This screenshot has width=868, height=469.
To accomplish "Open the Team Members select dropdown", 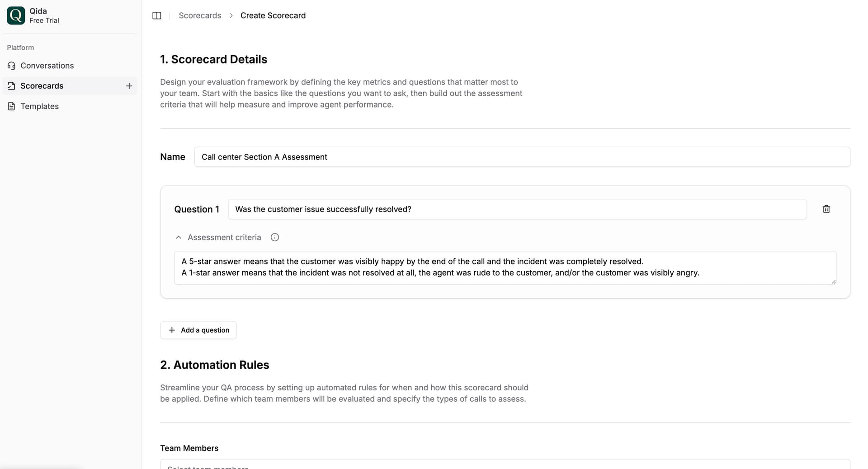I will coord(505,465).
